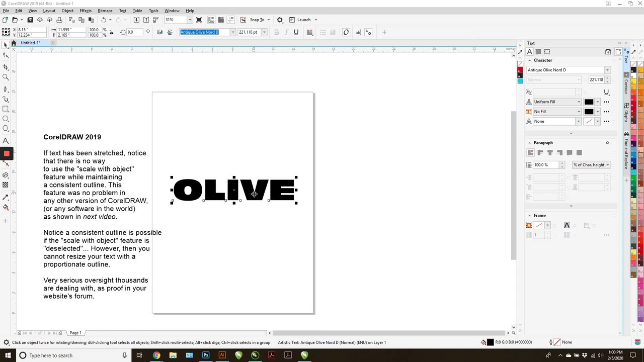Open background fill settings ellipsis button
644x362 pixels.
[606, 112]
